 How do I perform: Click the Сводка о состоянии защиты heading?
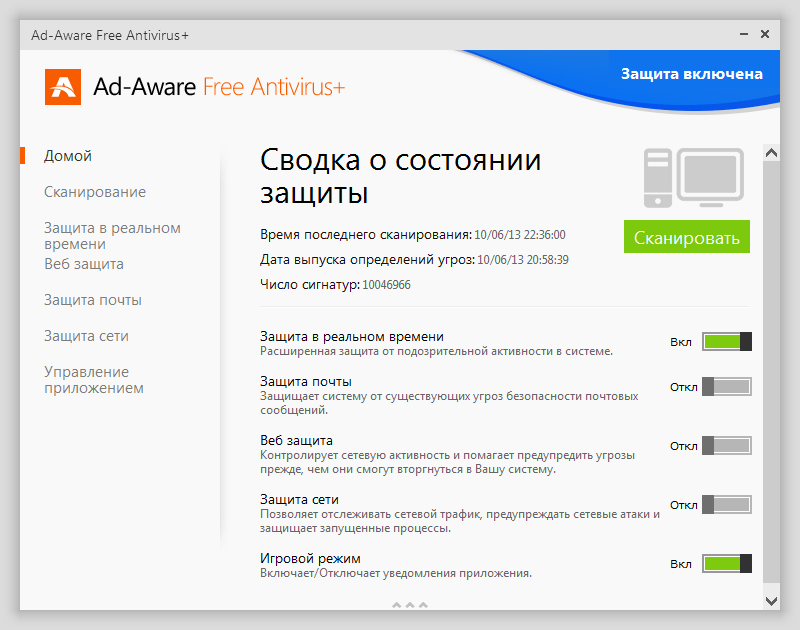pyautogui.click(x=401, y=176)
